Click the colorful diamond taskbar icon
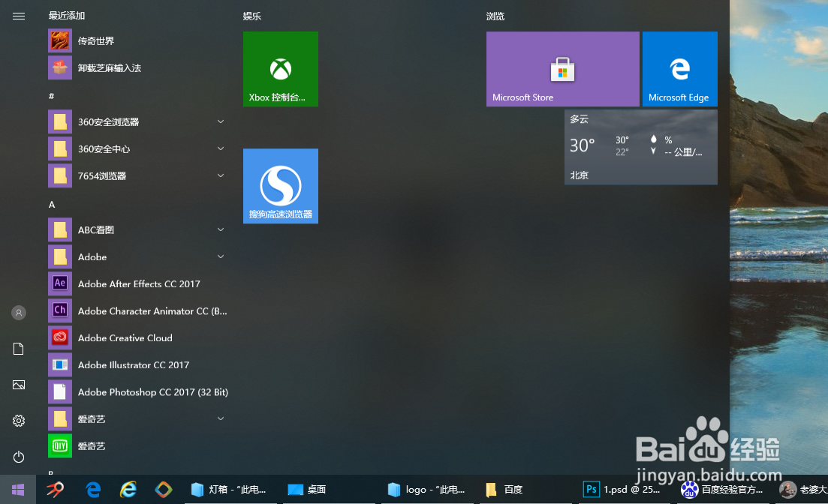This screenshot has height=504, width=828. [x=164, y=490]
